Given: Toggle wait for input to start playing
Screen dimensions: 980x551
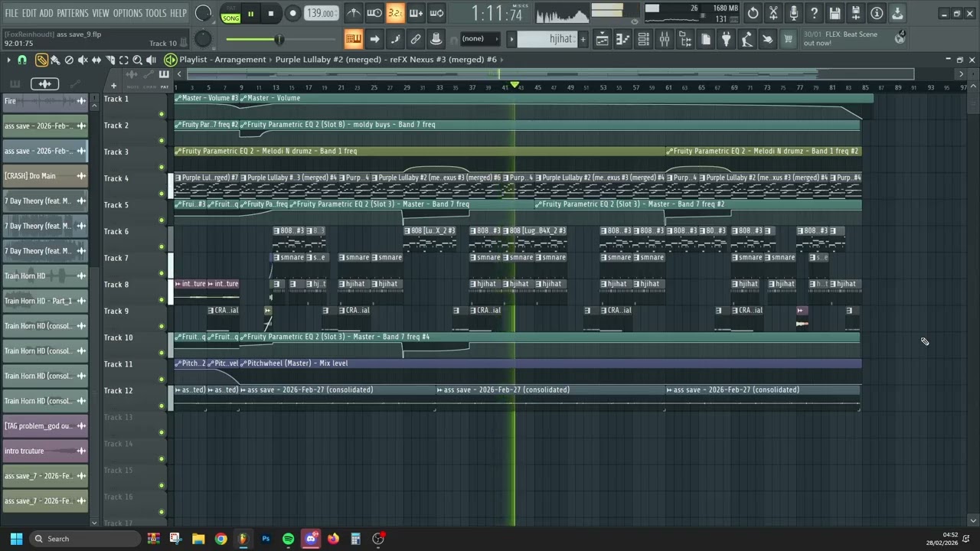Looking at the screenshot, I should click(374, 13).
